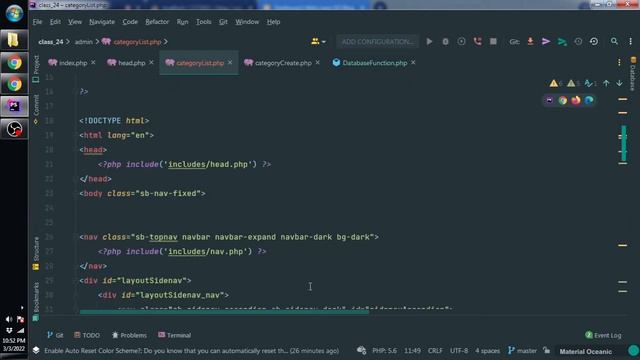Open the Refactor menu
This screenshot has height=360, width=640.
tap(157, 22)
